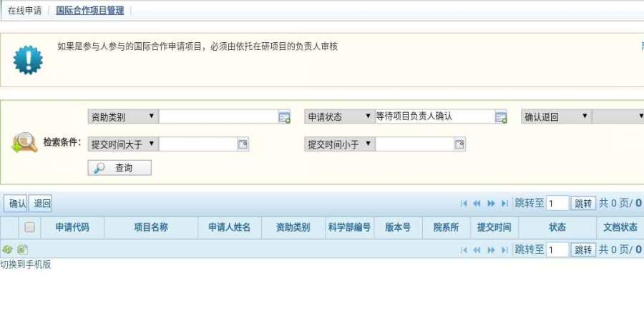The image size is (644, 318).
Task: Open the 国际合作项目管理 tab link
Action: tap(90, 11)
